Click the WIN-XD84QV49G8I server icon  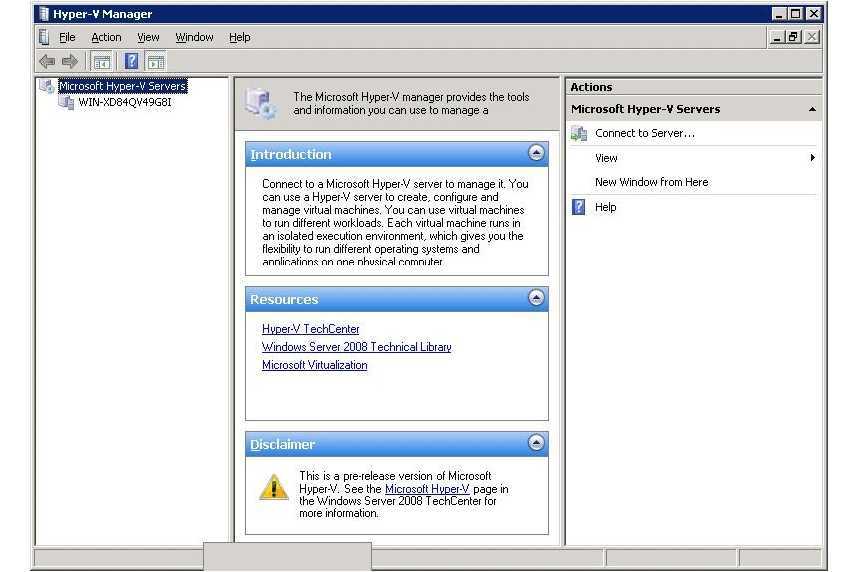click(67, 102)
